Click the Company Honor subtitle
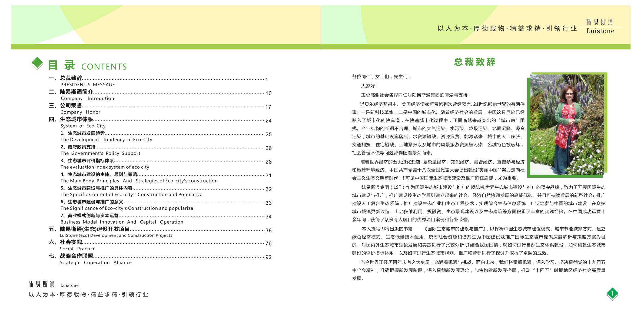The height and width of the screenshot is (322, 644). point(80,112)
